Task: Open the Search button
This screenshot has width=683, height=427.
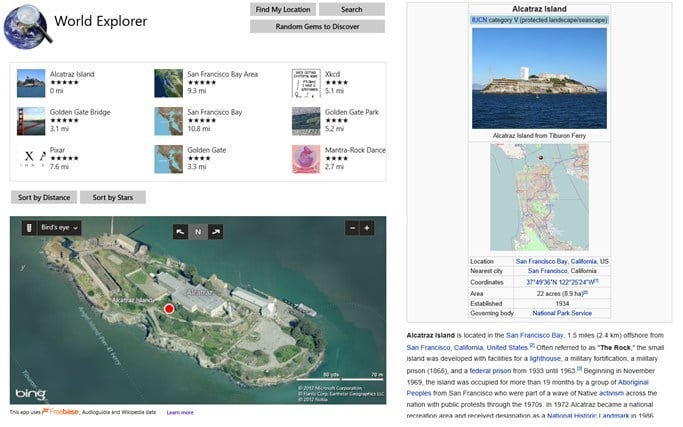Action: point(352,9)
